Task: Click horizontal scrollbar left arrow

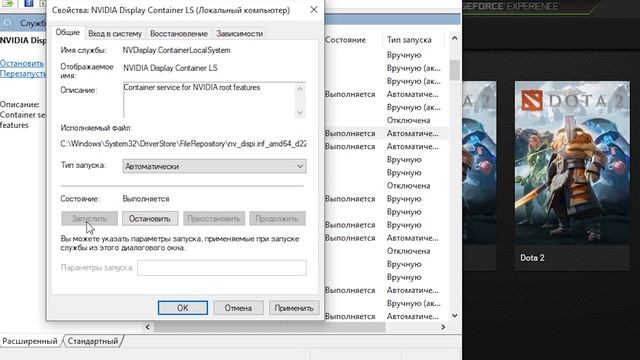Action: 148,327
